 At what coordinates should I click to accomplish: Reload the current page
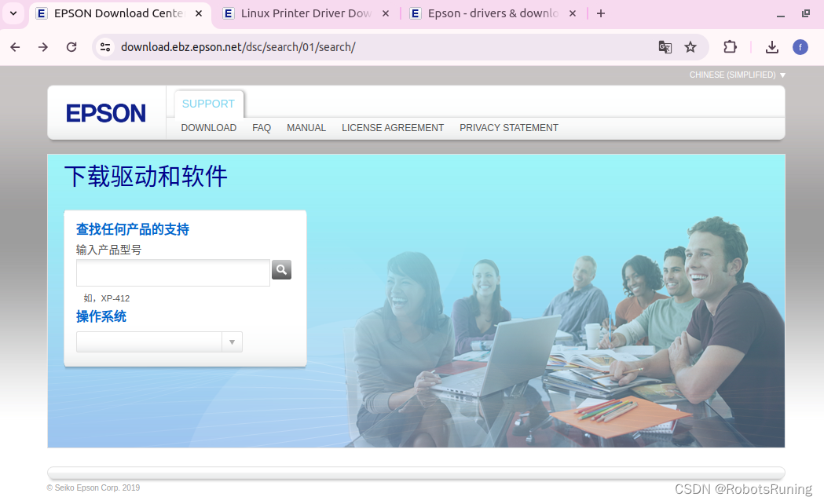pyautogui.click(x=71, y=47)
